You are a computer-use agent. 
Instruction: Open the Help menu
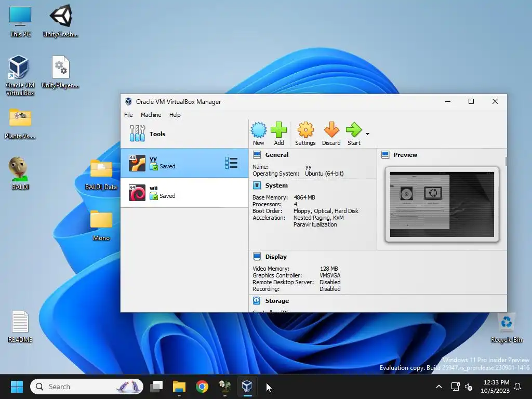click(x=175, y=115)
